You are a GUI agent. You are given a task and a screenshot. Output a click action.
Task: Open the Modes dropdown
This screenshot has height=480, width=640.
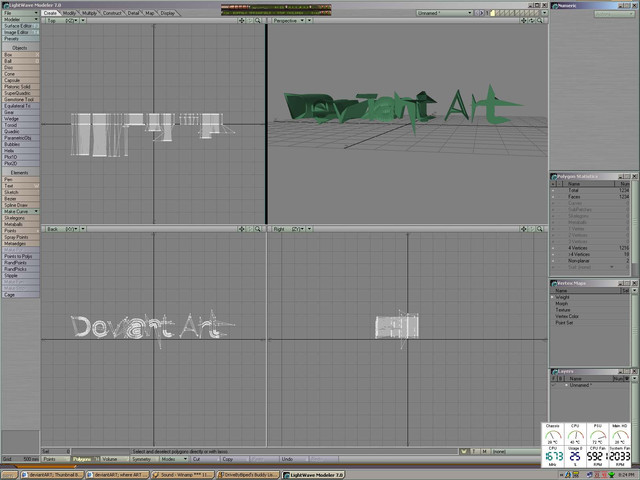point(173,459)
